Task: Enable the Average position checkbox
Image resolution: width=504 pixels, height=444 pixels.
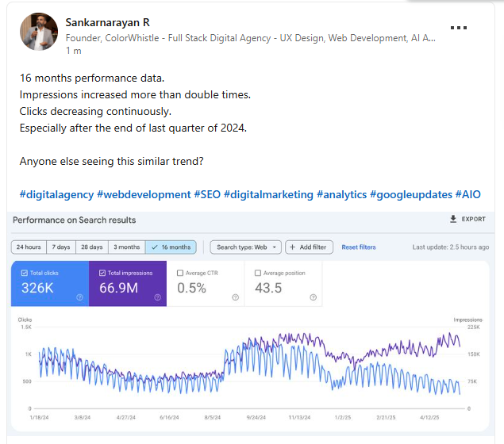Action: [258, 273]
